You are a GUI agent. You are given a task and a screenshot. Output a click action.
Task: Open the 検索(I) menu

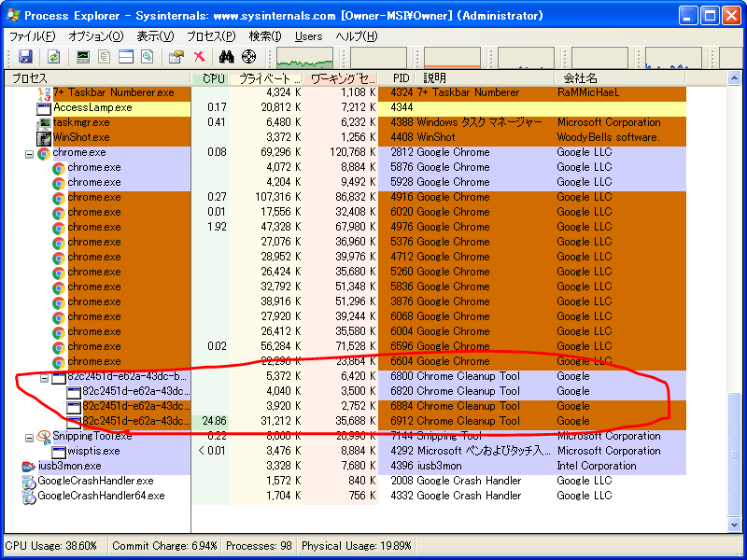(265, 36)
